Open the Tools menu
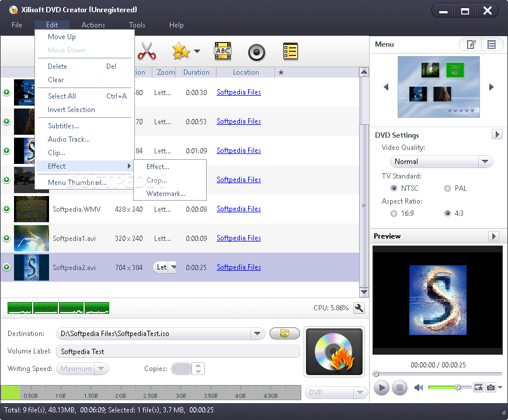The height and width of the screenshot is (420, 508). [137, 25]
